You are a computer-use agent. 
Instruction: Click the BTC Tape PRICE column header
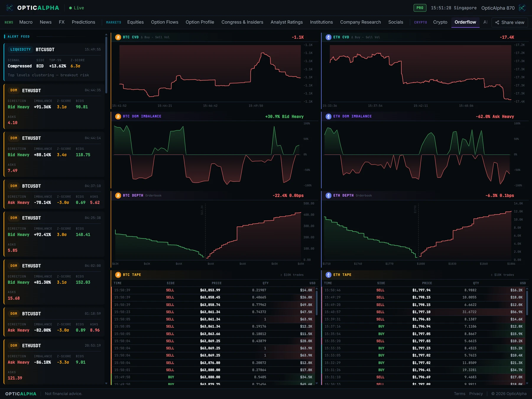tap(217, 283)
